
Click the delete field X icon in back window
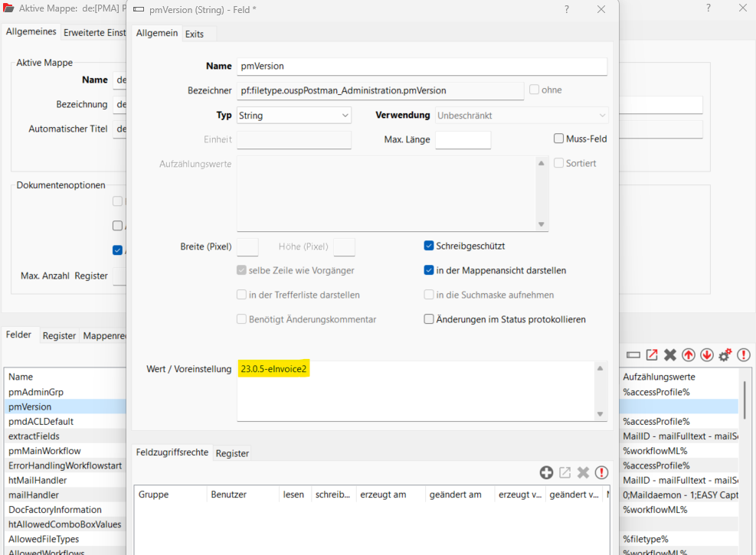coord(670,355)
